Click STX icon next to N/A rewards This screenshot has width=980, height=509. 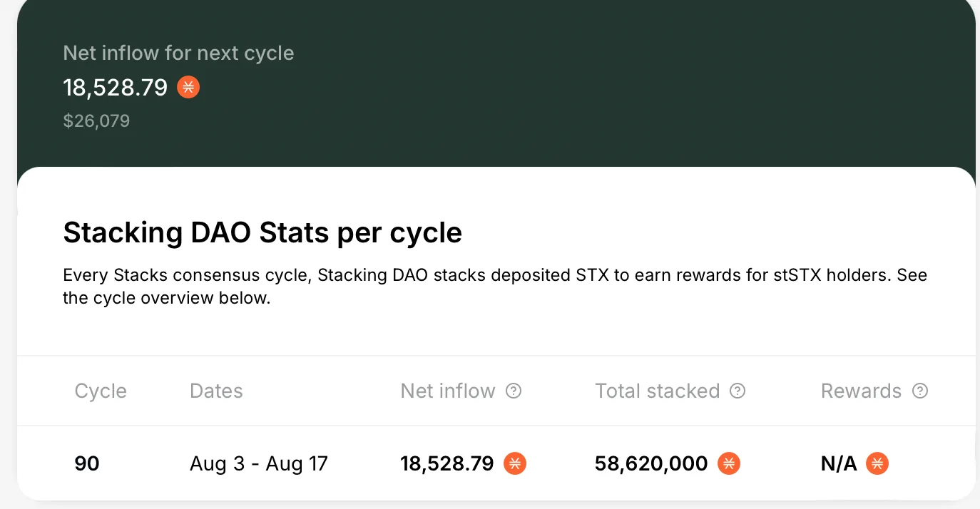click(877, 463)
